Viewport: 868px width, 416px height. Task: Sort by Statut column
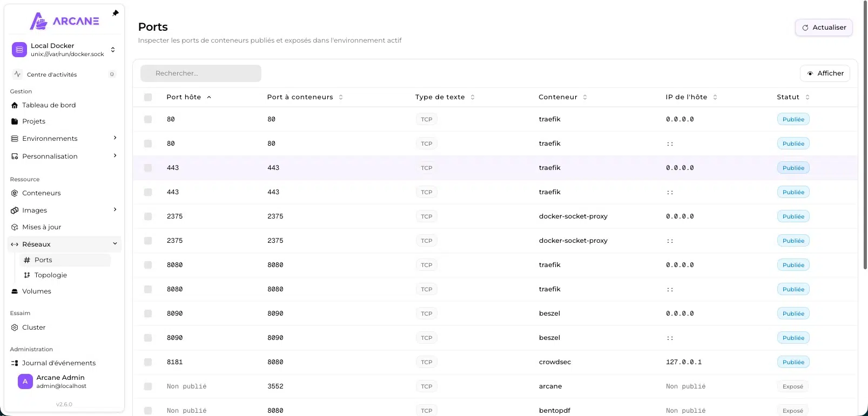click(793, 97)
